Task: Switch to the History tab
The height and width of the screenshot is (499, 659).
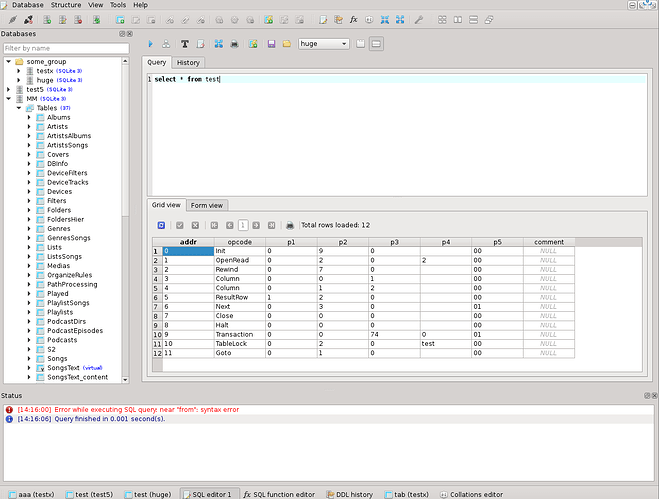Action: tap(188, 63)
